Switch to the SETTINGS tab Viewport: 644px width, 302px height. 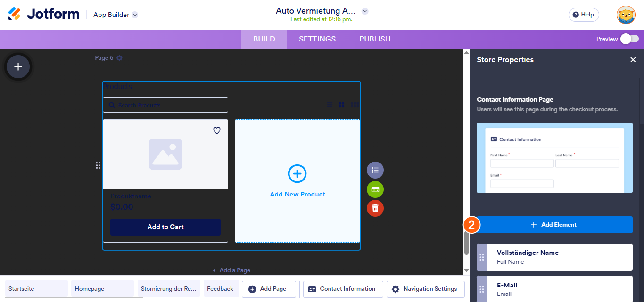point(317,39)
